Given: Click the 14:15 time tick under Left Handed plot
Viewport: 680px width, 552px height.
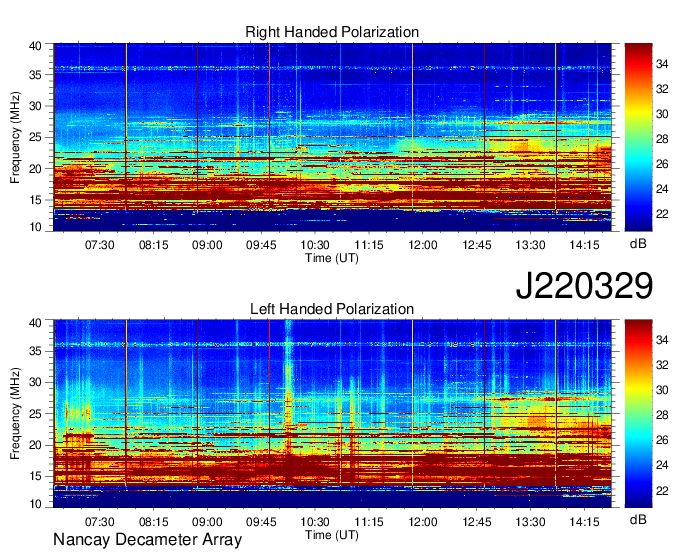Looking at the screenshot, I should point(584,522).
